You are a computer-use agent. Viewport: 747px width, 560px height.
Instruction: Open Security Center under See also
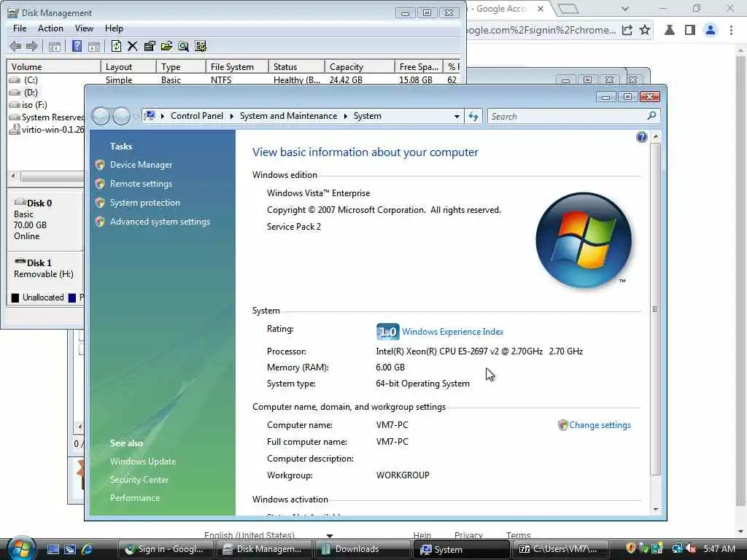[139, 480]
